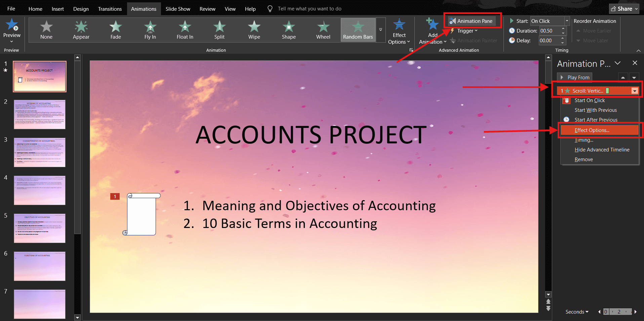Decrease the Duration value with down arrow
Screen dimensions: 644x321
tap(563, 33)
